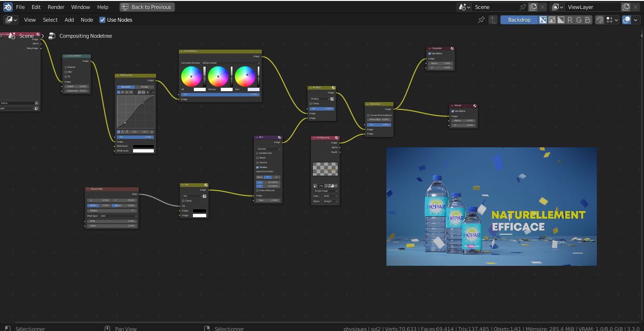Show Red channel backdrop with R button
The height and width of the screenshot is (331, 644).
570,20
